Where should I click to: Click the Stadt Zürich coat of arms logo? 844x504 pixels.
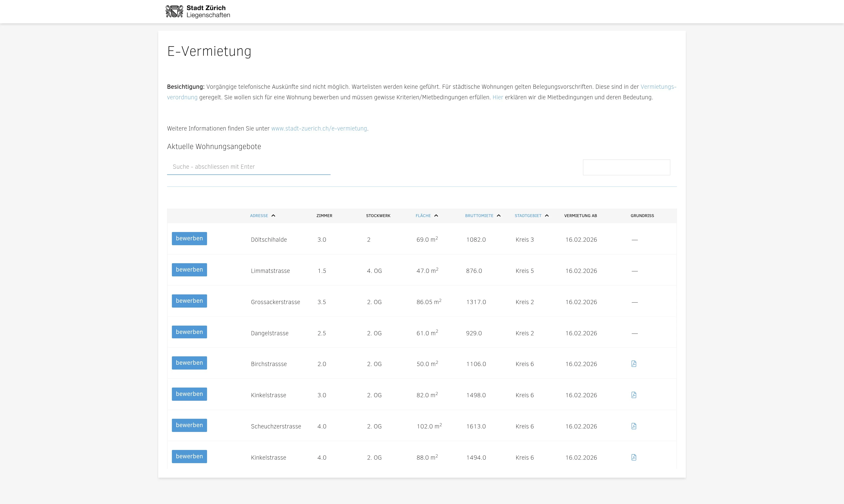[174, 12]
